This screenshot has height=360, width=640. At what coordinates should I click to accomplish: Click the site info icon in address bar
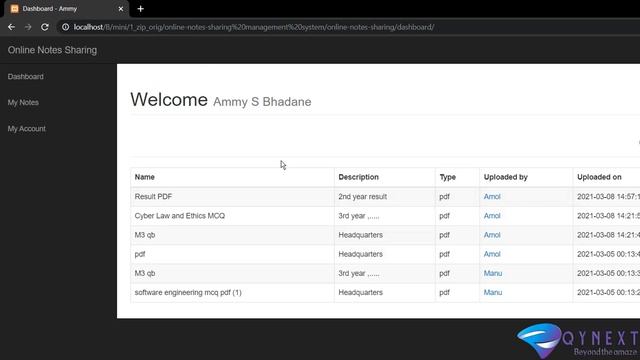[65, 27]
